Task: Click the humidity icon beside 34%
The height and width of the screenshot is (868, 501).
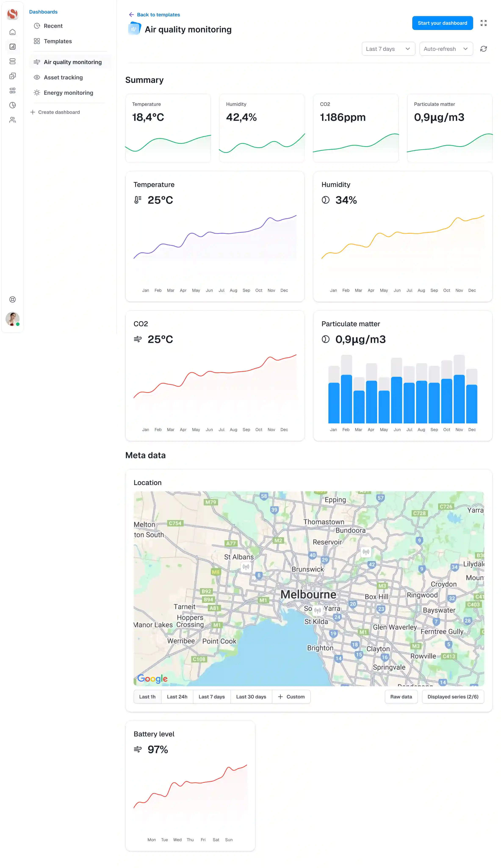Action: tap(325, 200)
